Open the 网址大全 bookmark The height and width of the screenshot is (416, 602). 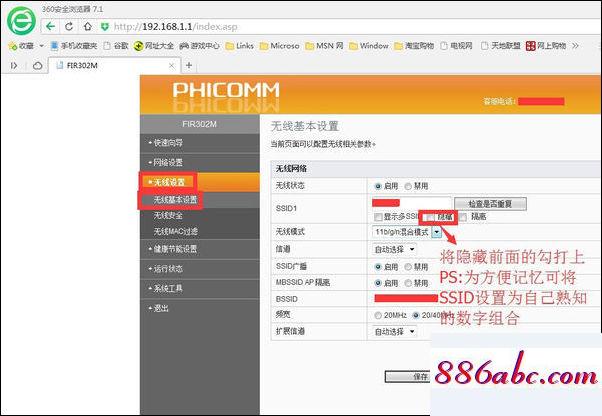(154, 46)
